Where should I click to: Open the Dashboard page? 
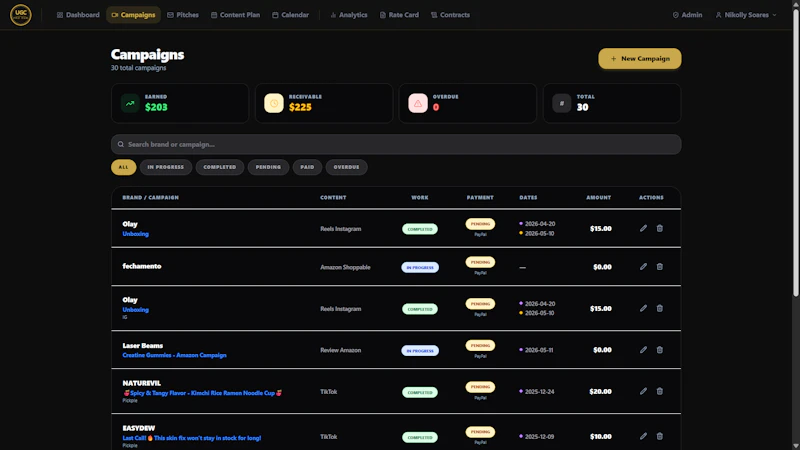pyautogui.click(x=78, y=15)
